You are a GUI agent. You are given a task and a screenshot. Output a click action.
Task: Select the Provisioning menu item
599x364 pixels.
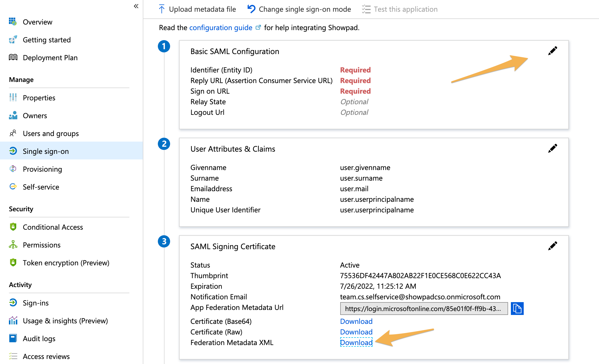click(x=42, y=169)
